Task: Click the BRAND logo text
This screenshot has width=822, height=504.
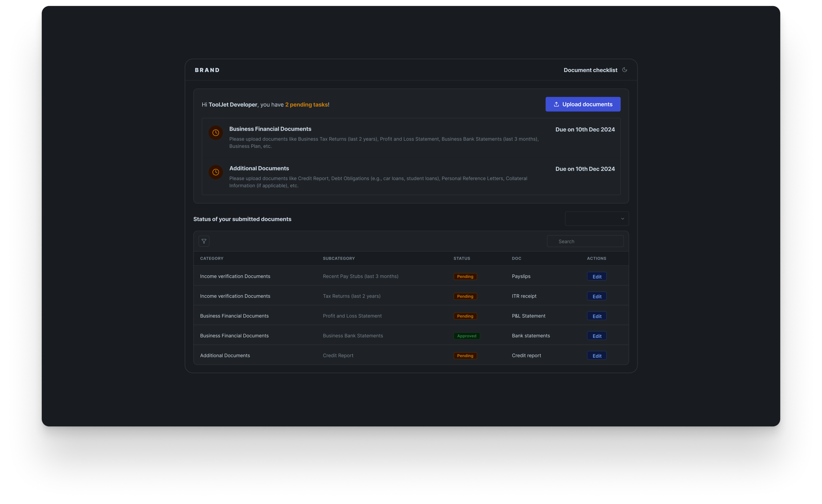Action: click(207, 70)
